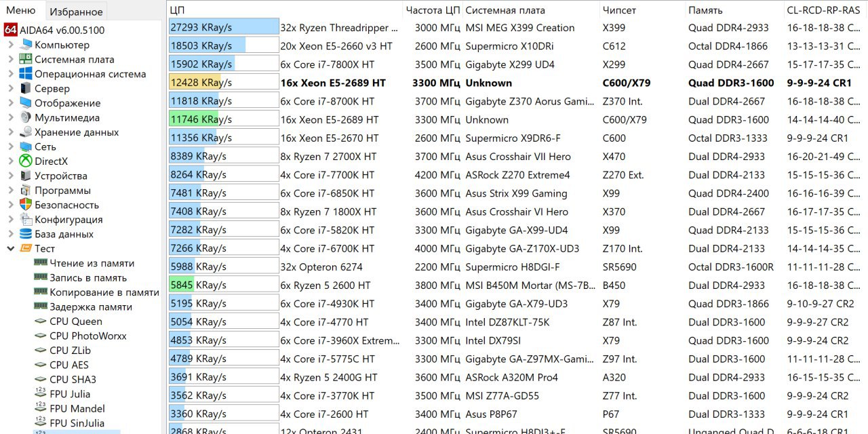868x434 pixels.
Task: Sort by the Чипсет column header
Action: click(642, 10)
